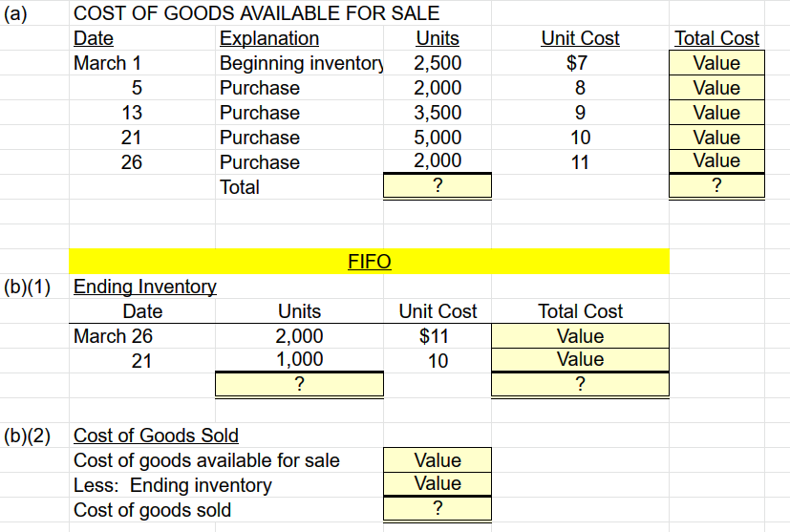790x532 pixels.
Task: Select the Value field for March 26 ending inventory
Action: 580,336
